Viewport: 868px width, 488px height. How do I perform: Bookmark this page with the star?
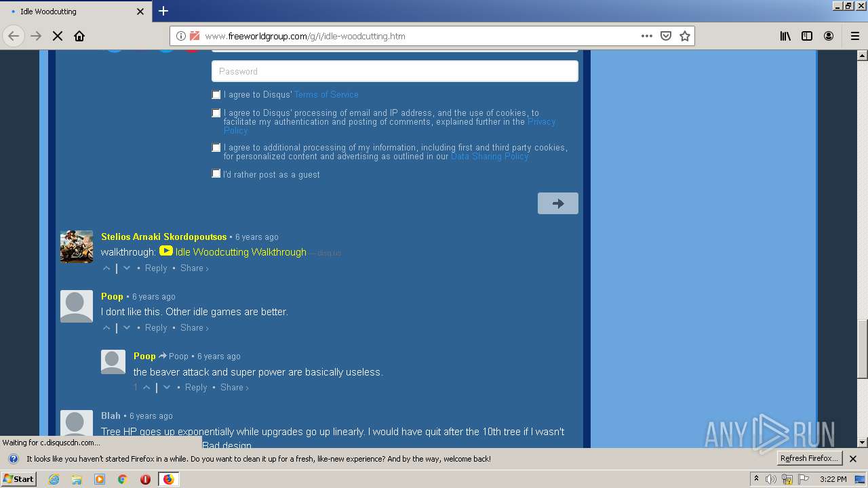click(x=685, y=36)
